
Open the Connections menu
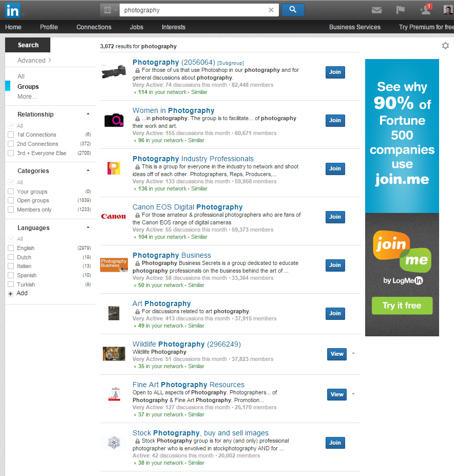(x=94, y=27)
